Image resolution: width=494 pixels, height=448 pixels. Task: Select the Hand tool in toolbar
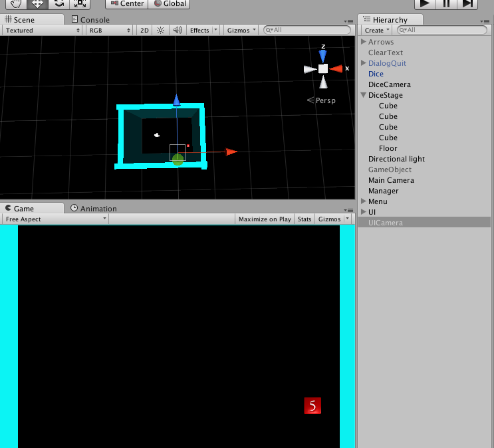click(x=17, y=4)
